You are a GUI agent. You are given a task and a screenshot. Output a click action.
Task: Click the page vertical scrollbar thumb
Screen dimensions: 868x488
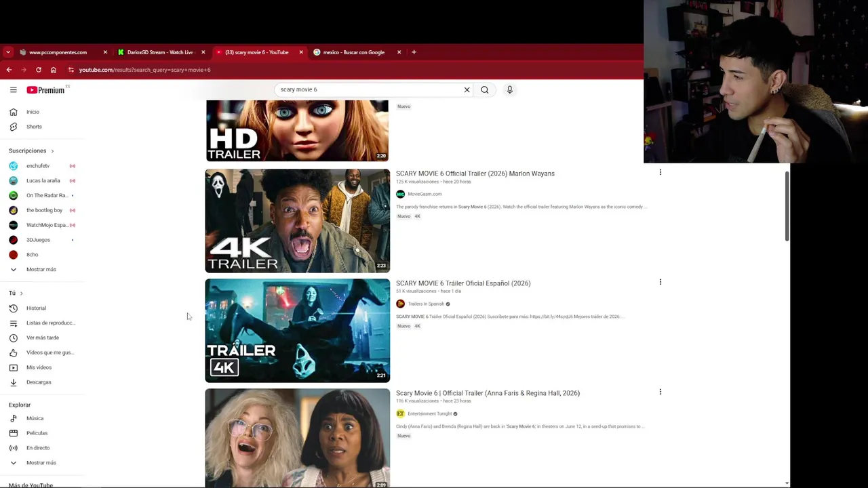pos(787,206)
